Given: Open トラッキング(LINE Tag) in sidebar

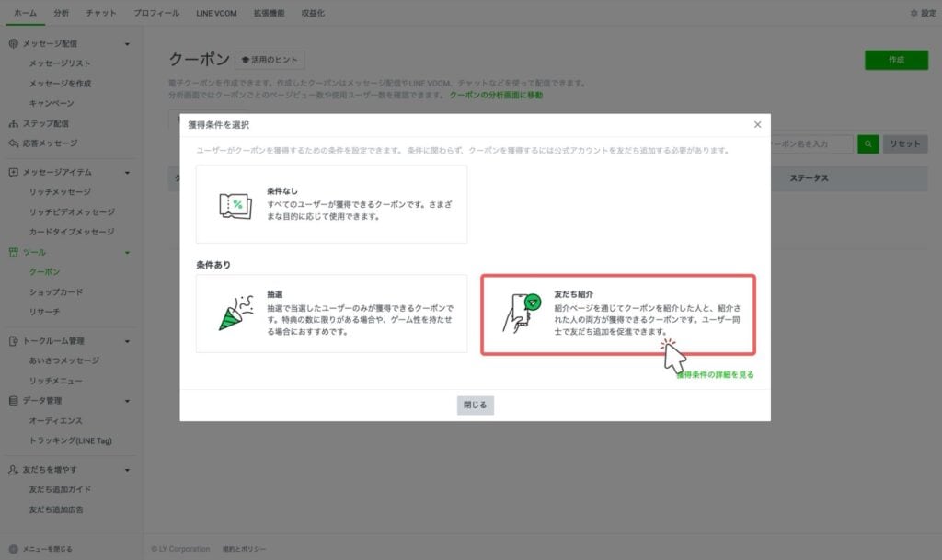Looking at the screenshot, I should [x=70, y=440].
